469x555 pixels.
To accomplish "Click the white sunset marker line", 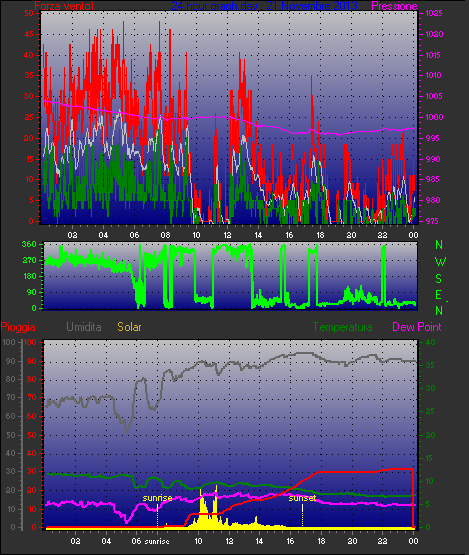I will click(x=302, y=515).
